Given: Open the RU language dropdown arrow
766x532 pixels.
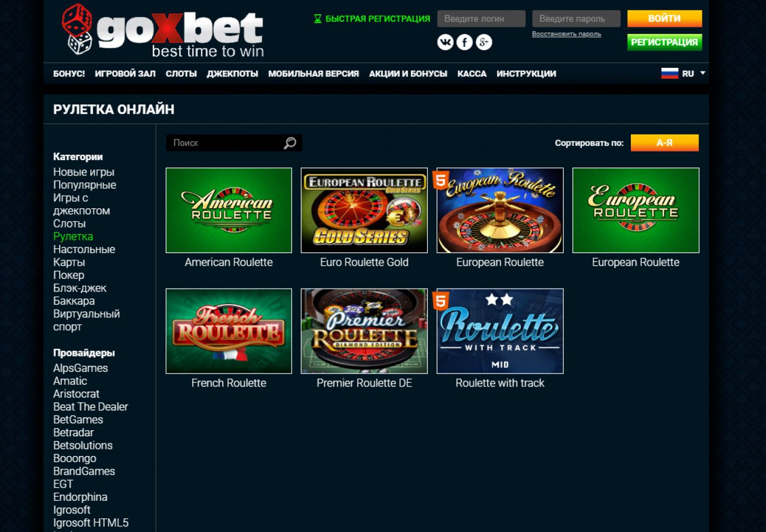Looking at the screenshot, I should pos(703,73).
